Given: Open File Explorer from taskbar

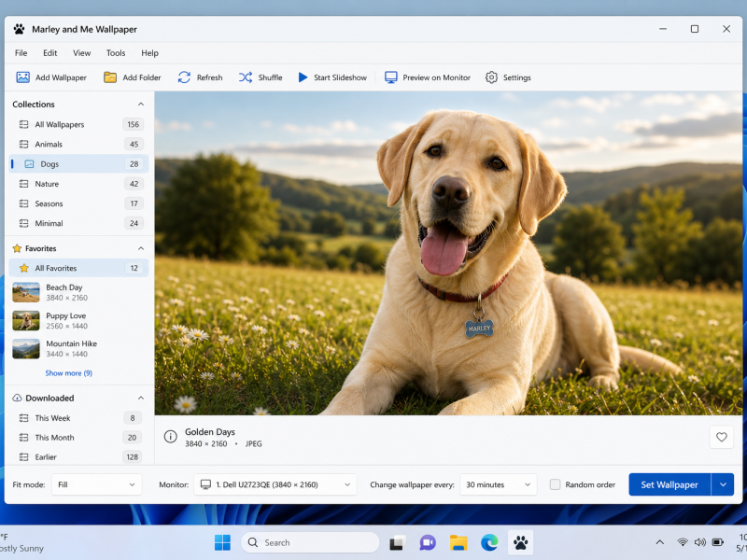Looking at the screenshot, I should click(458, 542).
